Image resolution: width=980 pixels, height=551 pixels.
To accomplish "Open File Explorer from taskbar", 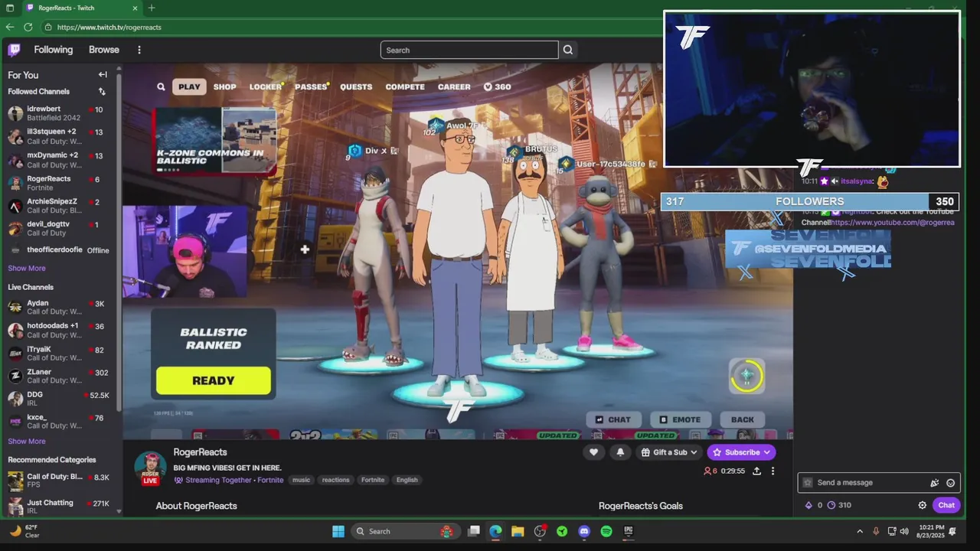I will coord(518,531).
